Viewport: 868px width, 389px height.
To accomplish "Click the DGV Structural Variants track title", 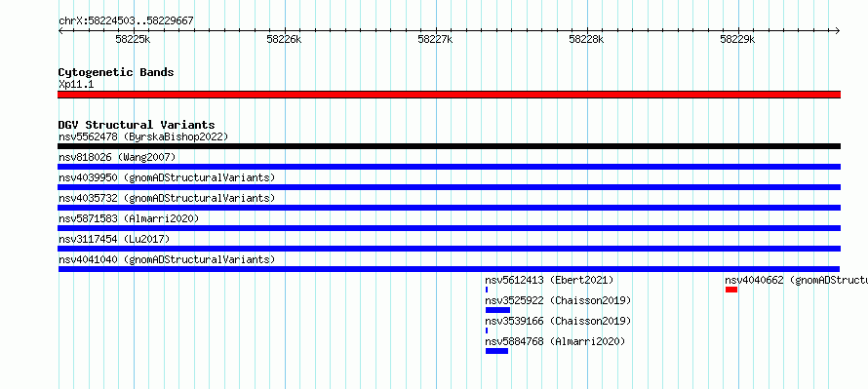I will tap(137, 125).
